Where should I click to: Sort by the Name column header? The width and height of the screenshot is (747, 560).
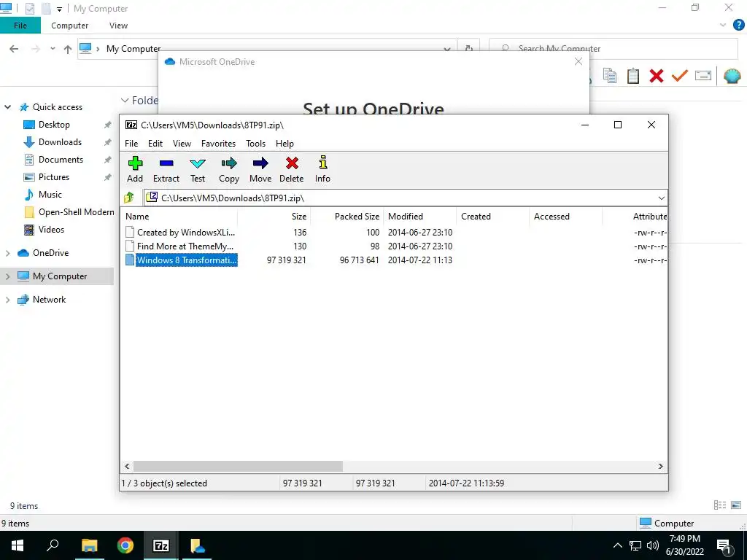(179, 216)
